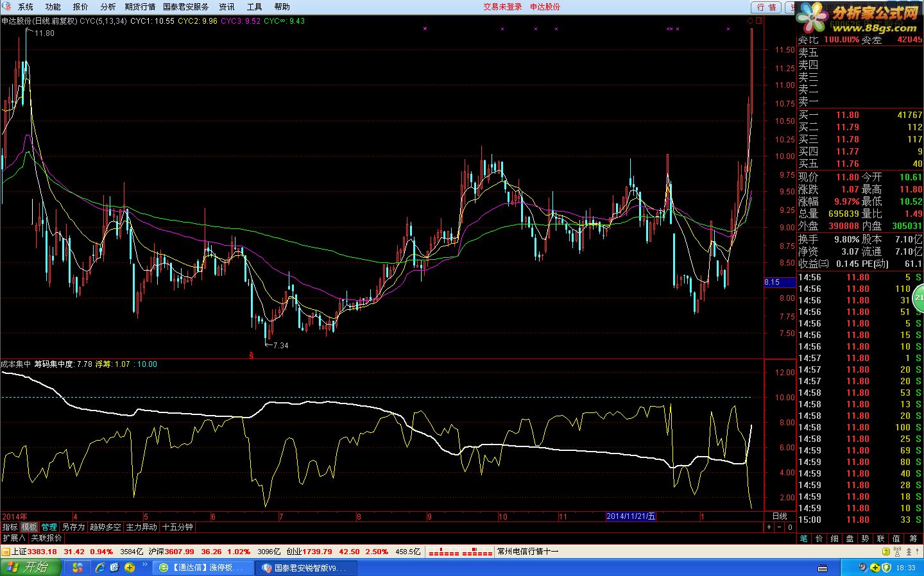Click the 另存为 button in the indicator bar

73,527
